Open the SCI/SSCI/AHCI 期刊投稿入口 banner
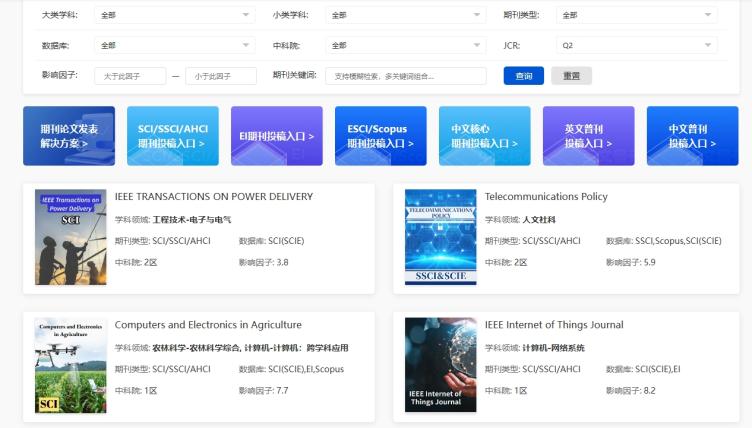The image size is (752, 428). (x=173, y=136)
